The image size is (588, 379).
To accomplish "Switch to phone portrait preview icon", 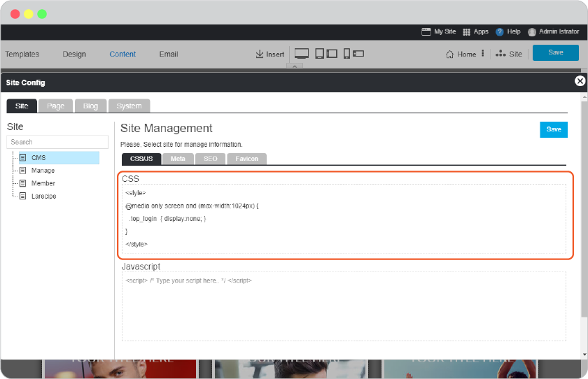I will click(x=347, y=54).
